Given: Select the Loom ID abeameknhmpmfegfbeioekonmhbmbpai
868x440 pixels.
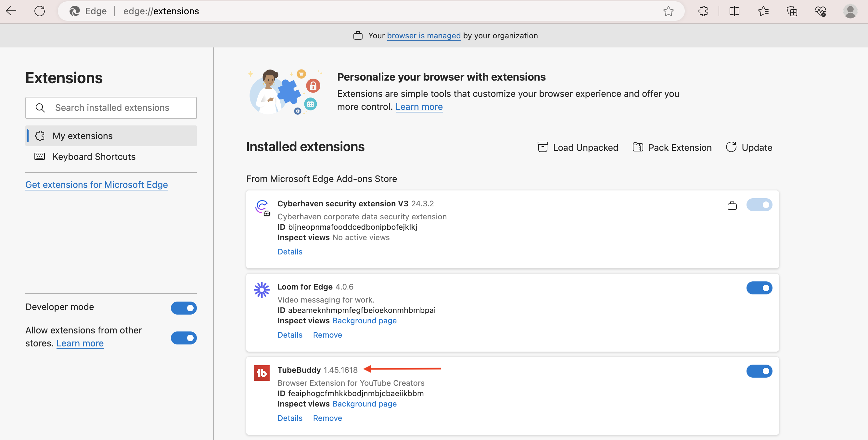Looking at the screenshot, I should 362,310.
